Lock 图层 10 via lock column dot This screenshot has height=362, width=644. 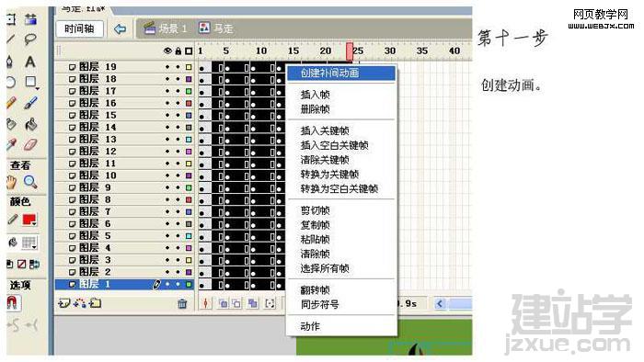[x=178, y=175]
